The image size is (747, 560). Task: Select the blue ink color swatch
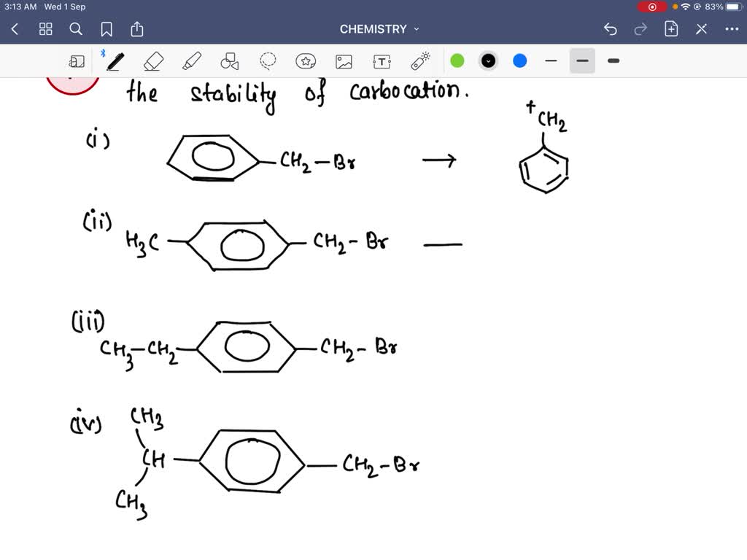pos(519,61)
